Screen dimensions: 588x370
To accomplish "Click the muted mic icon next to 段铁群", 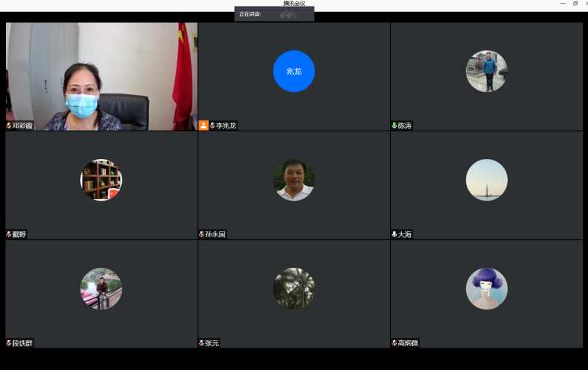I will [x=9, y=343].
